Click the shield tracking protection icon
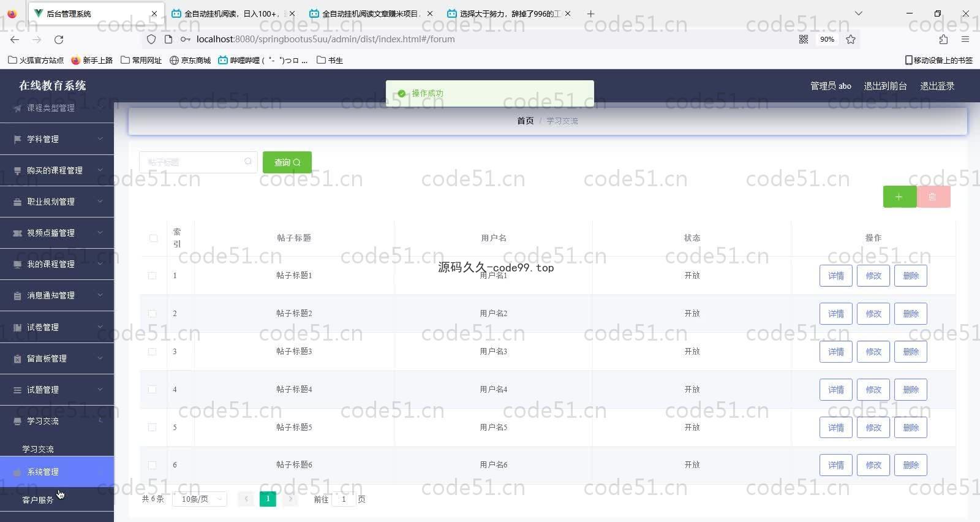Viewport: 980px width, 522px height. point(151,39)
